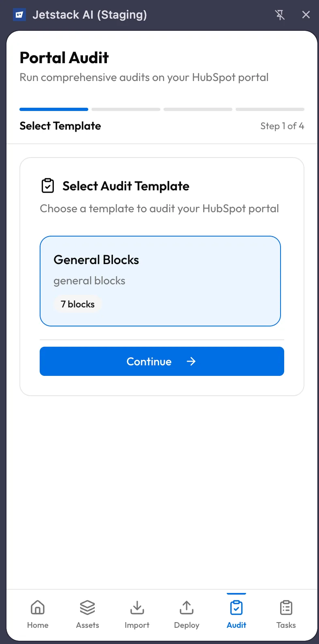Image resolution: width=319 pixels, height=644 pixels.
Task: Click the final gray progress segment
Action: (270, 109)
